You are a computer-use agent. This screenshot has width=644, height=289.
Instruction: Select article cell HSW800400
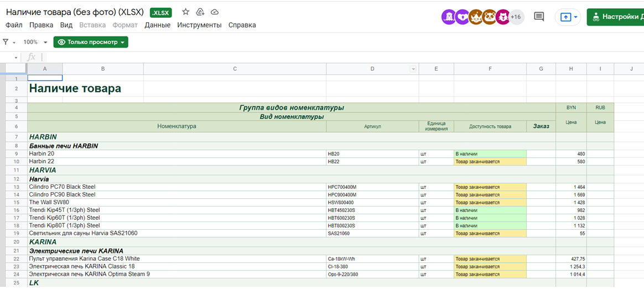(x=372, y=202)
